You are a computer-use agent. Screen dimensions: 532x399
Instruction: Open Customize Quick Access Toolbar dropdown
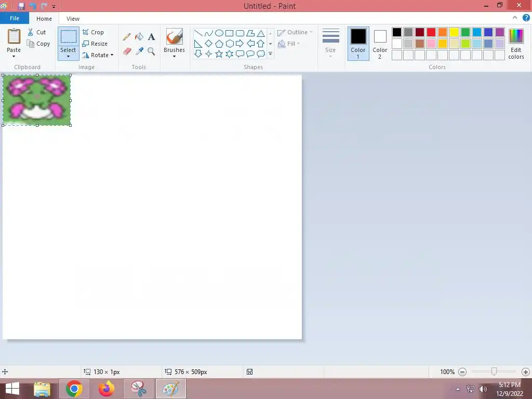click(x=54, y=6)
